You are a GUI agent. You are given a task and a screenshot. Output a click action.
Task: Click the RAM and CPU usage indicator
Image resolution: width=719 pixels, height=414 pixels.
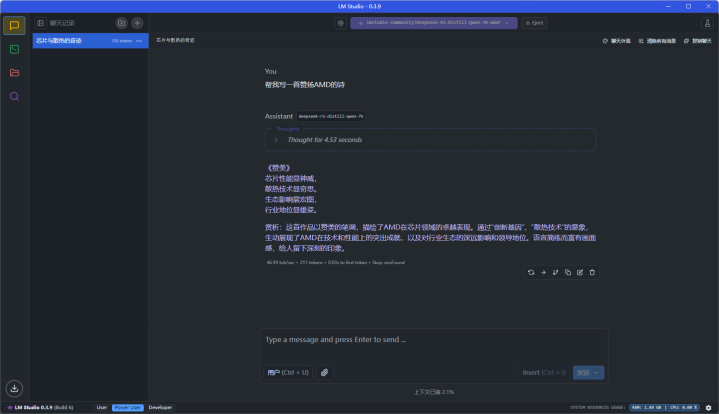664,407
